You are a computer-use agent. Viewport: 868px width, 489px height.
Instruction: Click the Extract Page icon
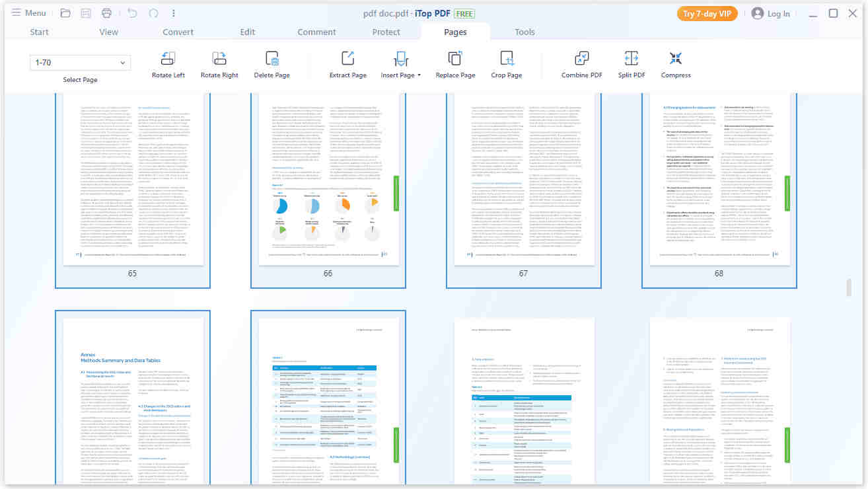tap(348, 59)
